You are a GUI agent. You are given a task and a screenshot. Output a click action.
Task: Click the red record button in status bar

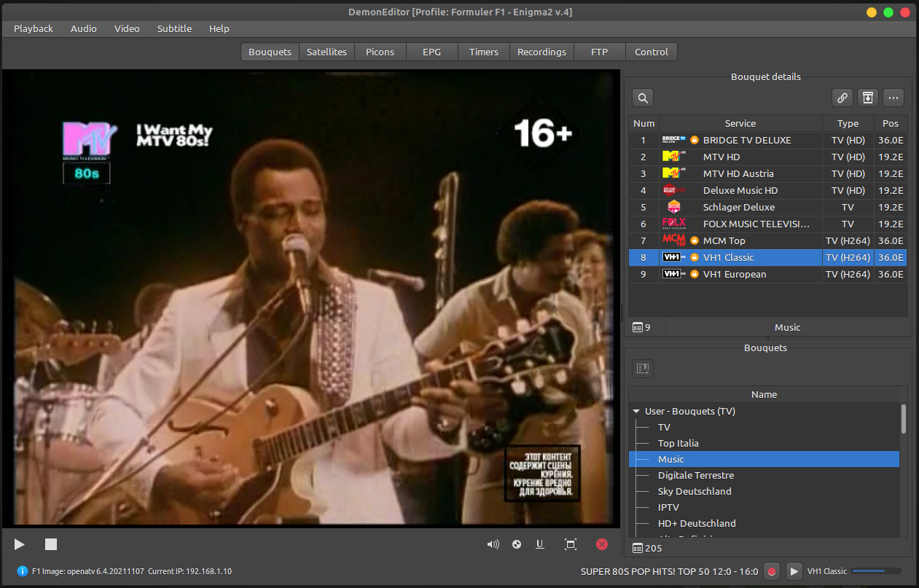click(772, 571)
